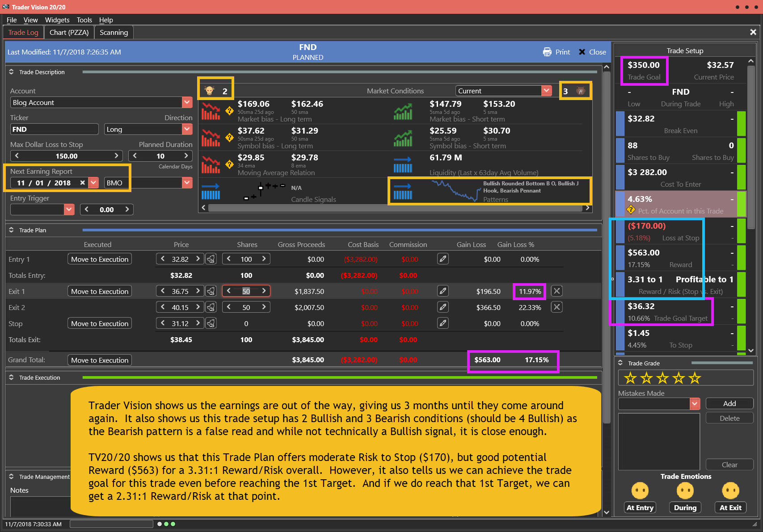
Task: Click Move to Execution for Stop
Action: [100, 323]
